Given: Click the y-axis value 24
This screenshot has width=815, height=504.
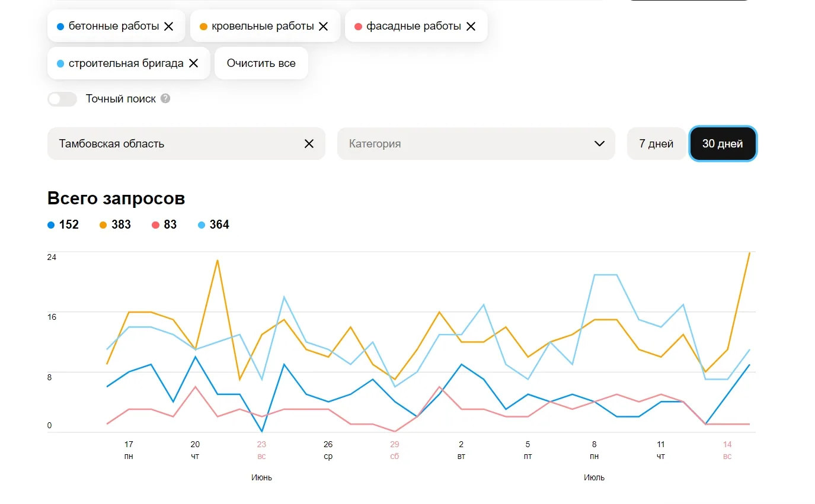Looking at the screenshot, I should [52, 257].
